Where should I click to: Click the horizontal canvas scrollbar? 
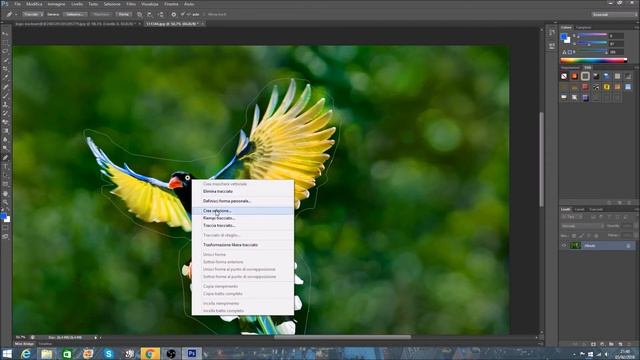[342, 337]
